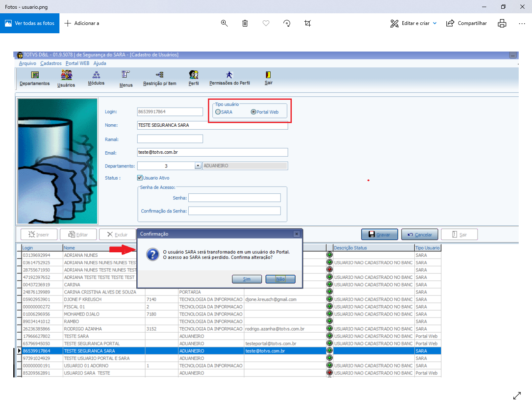Click the Ramal input field
Image resolution: width=532 pixels, height=409 pixels.
[x=170, y=139]
